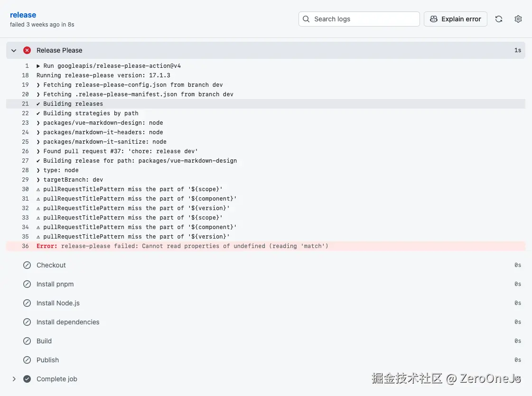Click the Complete job step label
The width and height of the screenshot is (532, 396).
[56, 379]
